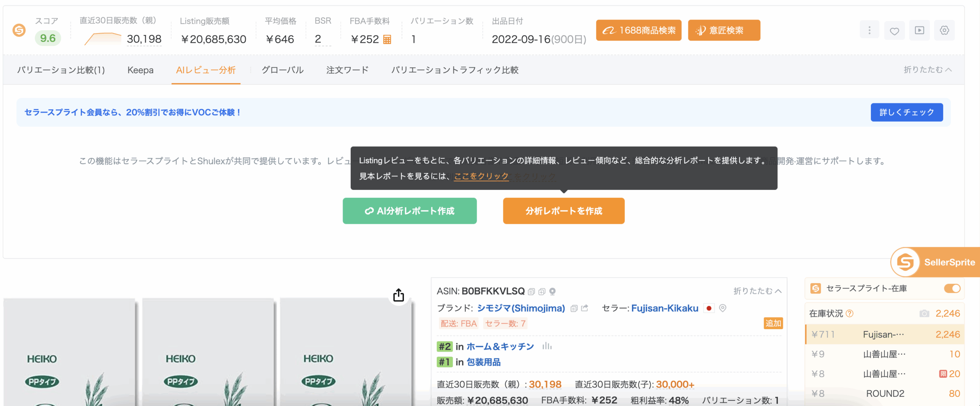Switch to the Keepa tab
980x406 pixels.
[x=140, y=70]
